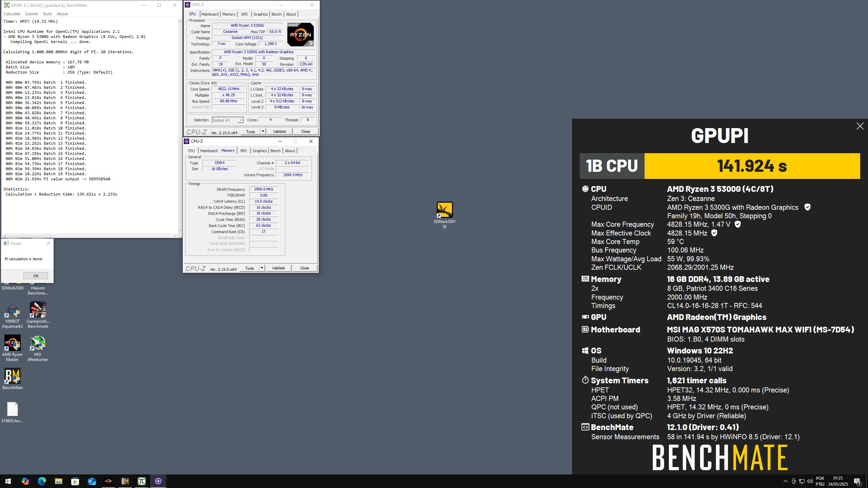Switch to SPD tab in top CPU-Z
The image size is (868, 488).
(x=244, y=14)
